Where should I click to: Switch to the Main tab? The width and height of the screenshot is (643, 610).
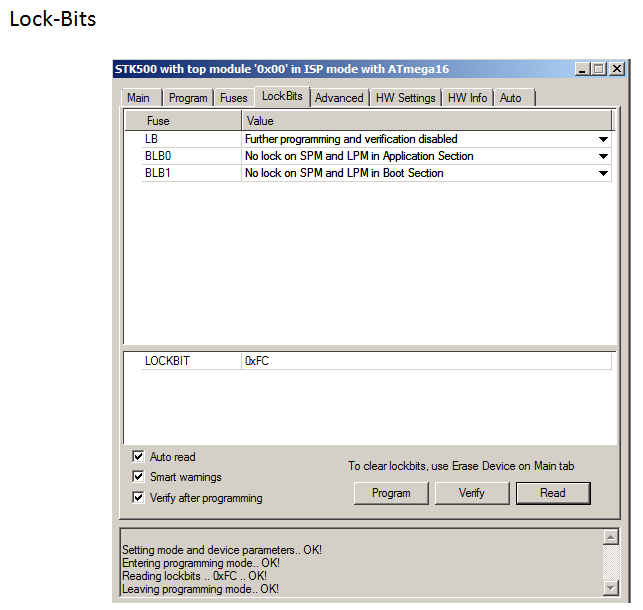click(x=142, y=98)
